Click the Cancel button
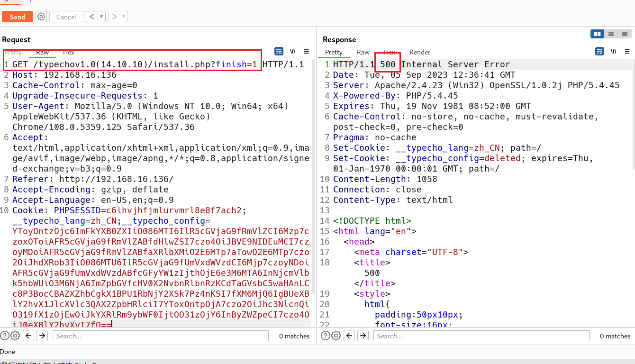Screen dimensions: 635x364 (66, 17)
